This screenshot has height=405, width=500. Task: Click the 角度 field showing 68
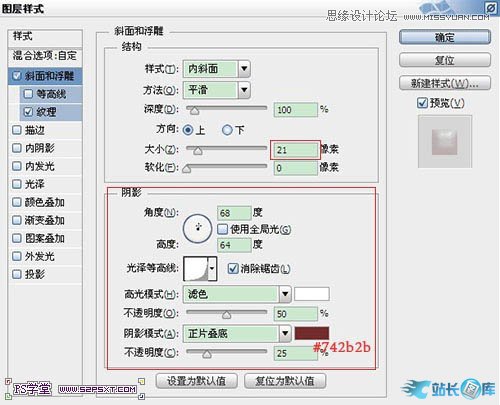(234, 213)
